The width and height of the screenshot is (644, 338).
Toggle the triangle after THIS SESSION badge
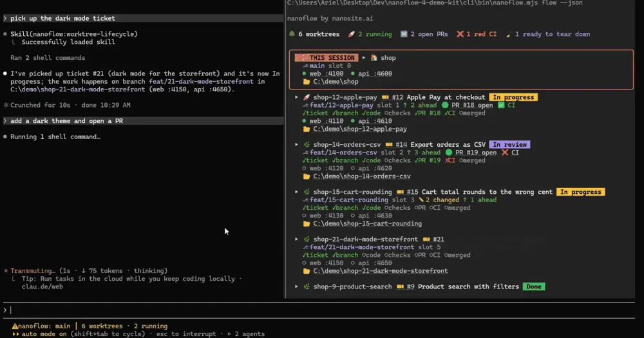(x=364, y=57)
